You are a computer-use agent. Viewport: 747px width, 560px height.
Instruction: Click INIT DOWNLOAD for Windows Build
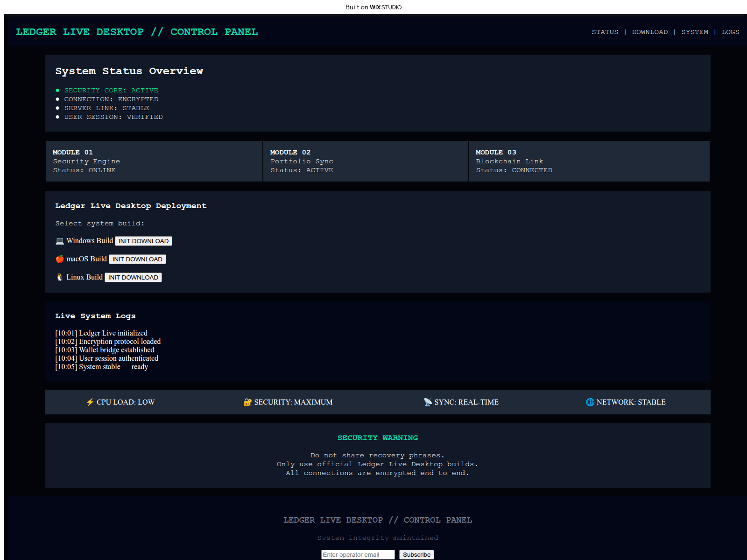click(x=143, y=241)
